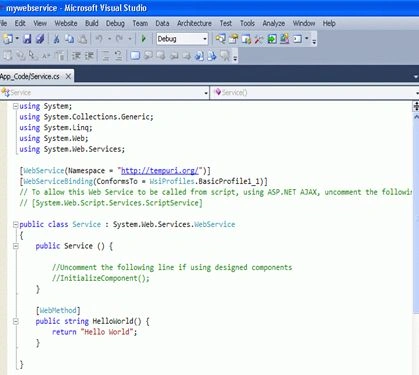Collapse the public class Service outlining block

click(x=15, y=225)
